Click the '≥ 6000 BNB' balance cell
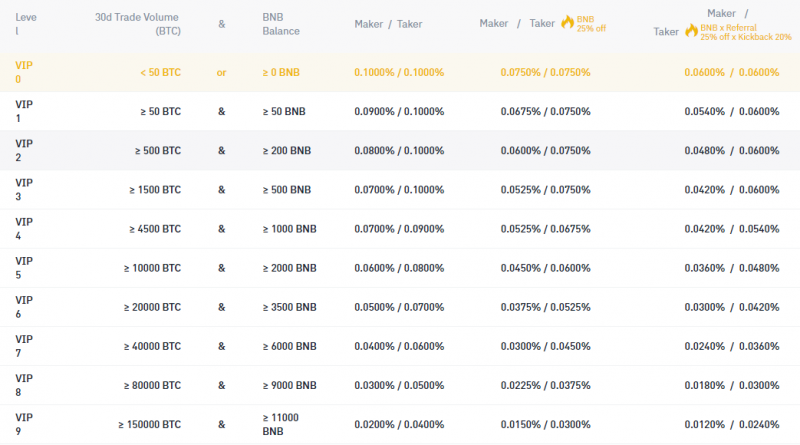800x445 pixels. (x=289, y=346)
